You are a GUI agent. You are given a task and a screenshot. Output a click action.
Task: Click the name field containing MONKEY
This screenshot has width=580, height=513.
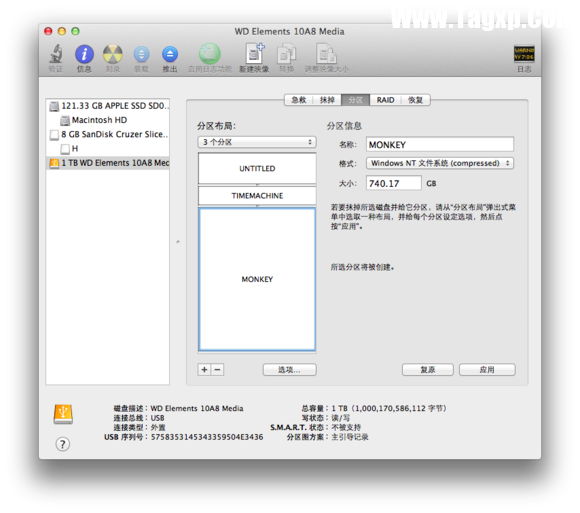[x=440, y=145]
